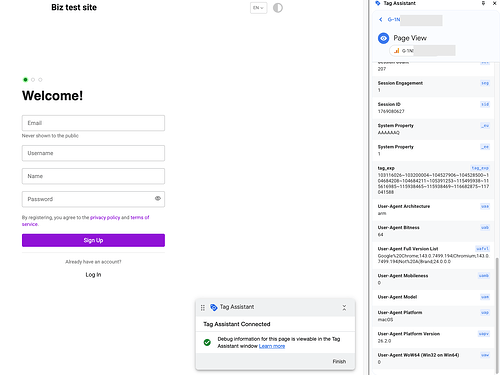Click the uamb parameter chip
The height and width of the screenshot is (375, 500).
484,276
